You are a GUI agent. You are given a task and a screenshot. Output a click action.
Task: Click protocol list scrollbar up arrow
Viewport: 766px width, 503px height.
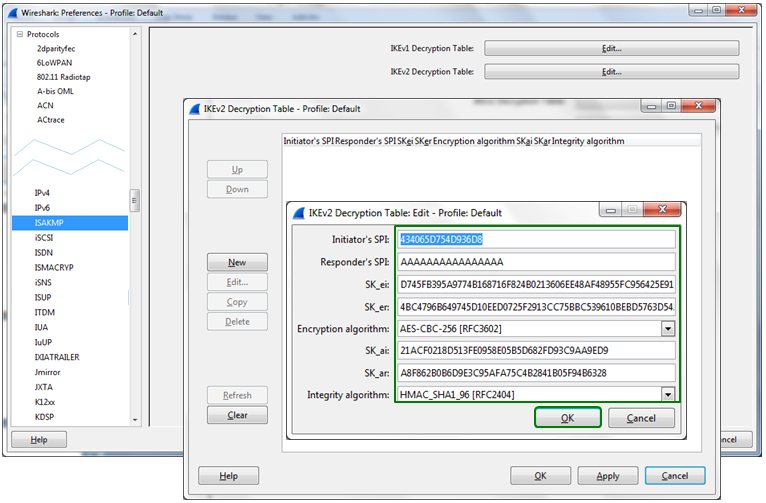click(x=135, y=34)
